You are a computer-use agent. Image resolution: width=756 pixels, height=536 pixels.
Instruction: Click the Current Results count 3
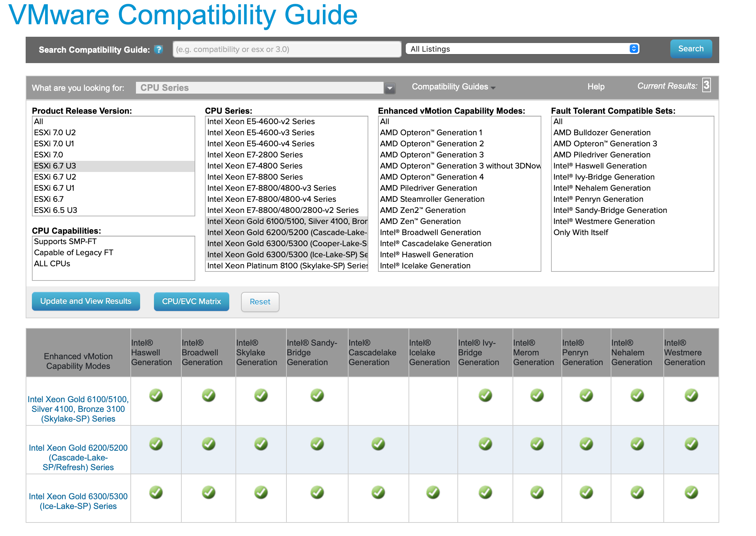706,85
